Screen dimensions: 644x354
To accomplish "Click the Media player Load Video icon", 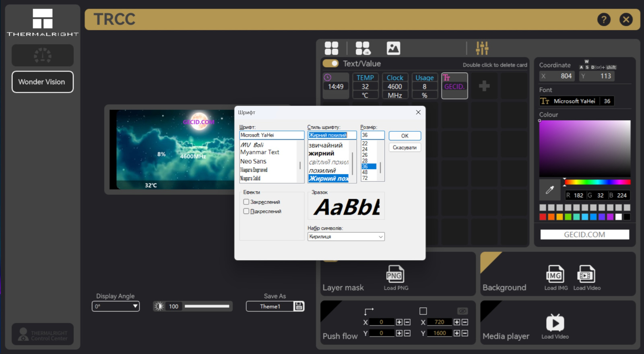I will pyautogui.click(x=555, y=323).
